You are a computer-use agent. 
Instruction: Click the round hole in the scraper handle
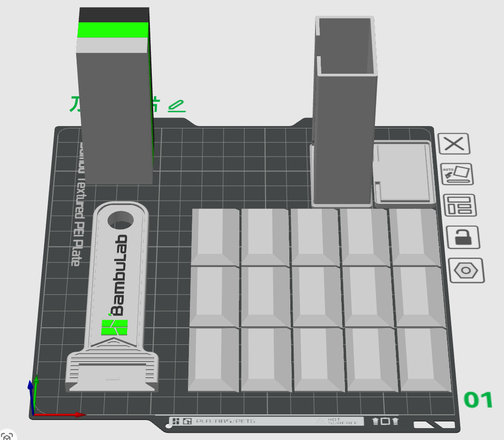(x=120, y=220)
